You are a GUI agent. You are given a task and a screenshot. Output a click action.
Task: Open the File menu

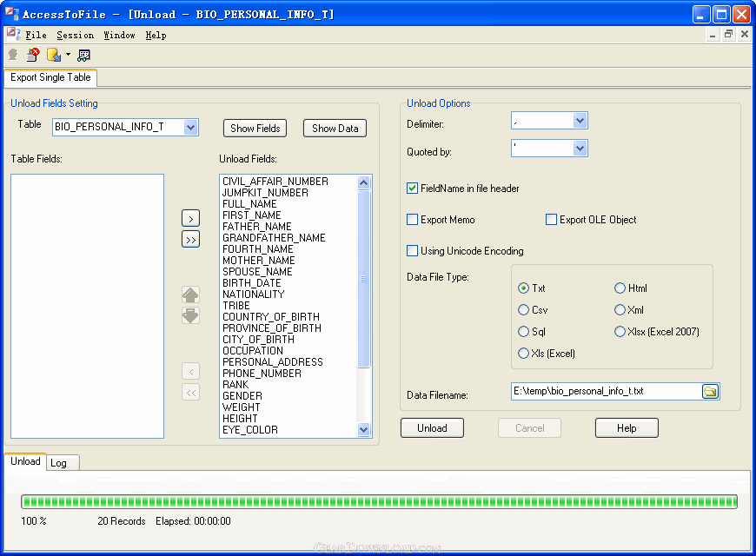click(x=36, y=36)
